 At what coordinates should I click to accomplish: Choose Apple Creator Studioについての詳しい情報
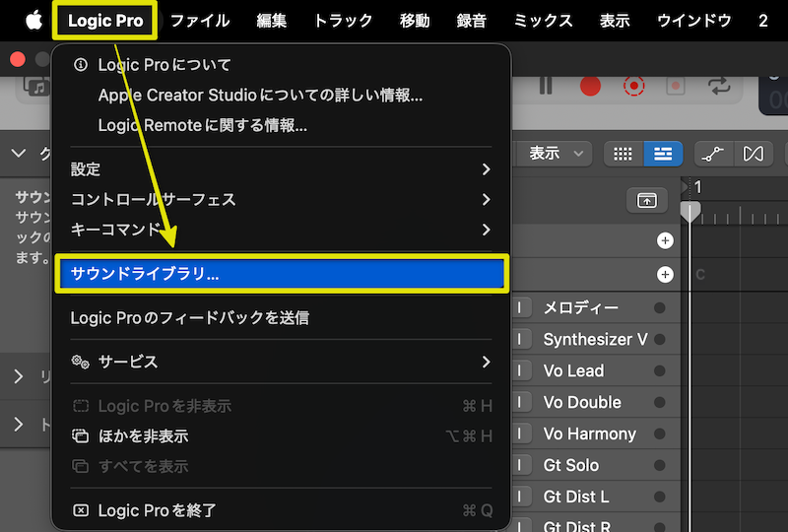(x=282, y=95)
